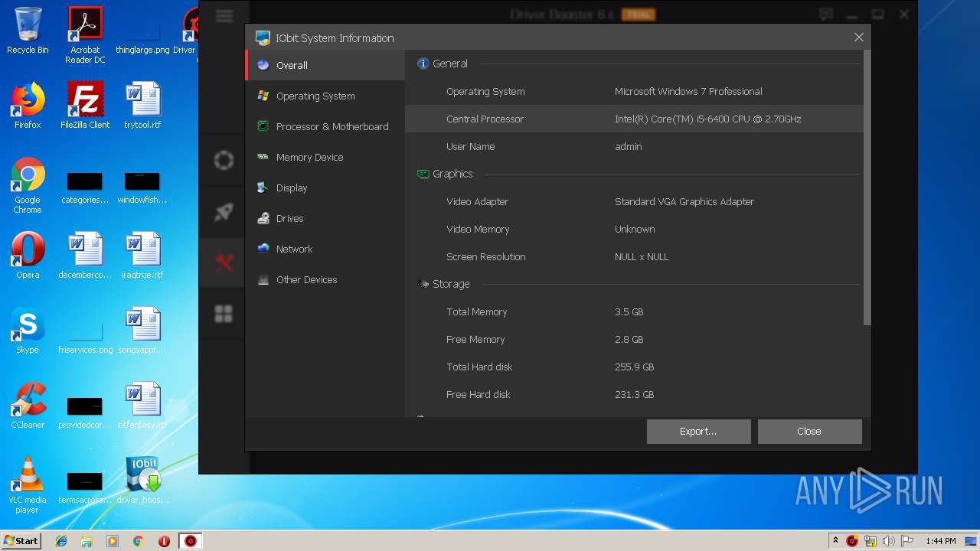Click the Driver Booster feedback chat icon
Viewport: 980px width, 551px height.
coord(825,14)
